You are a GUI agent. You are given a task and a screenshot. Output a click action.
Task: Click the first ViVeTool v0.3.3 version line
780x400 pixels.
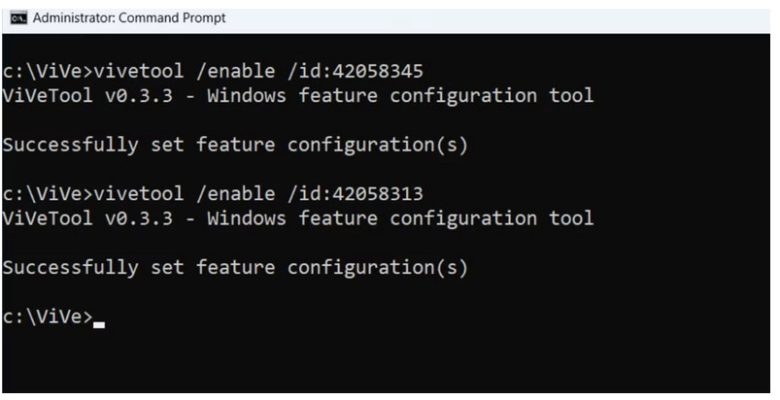[298, 95]
